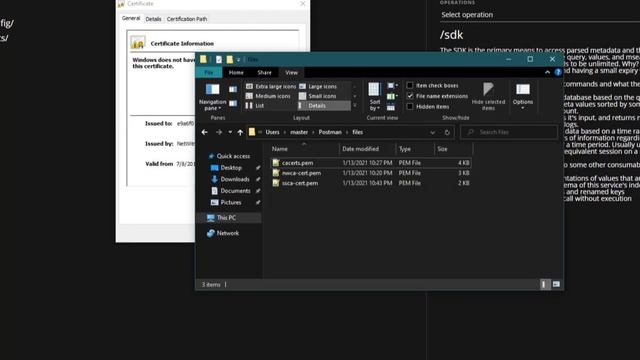640x360 pixels.
Task: Open the File tab
Action: tap(209, 73)
